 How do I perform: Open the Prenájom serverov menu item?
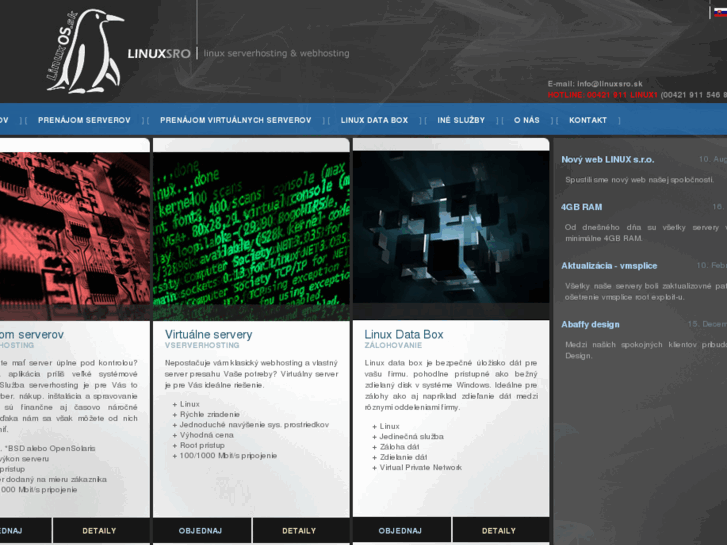click(84, 120)
